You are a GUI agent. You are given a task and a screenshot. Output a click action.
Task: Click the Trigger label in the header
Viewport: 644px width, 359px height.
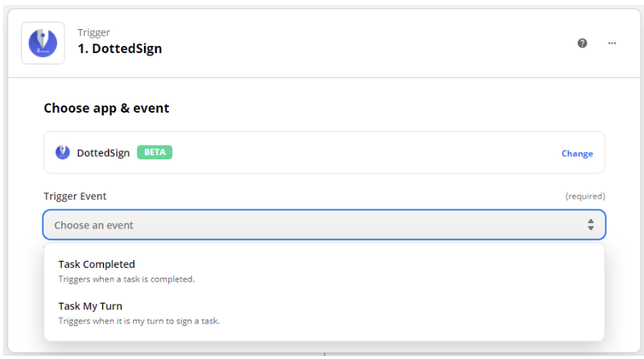click(93, 32)
